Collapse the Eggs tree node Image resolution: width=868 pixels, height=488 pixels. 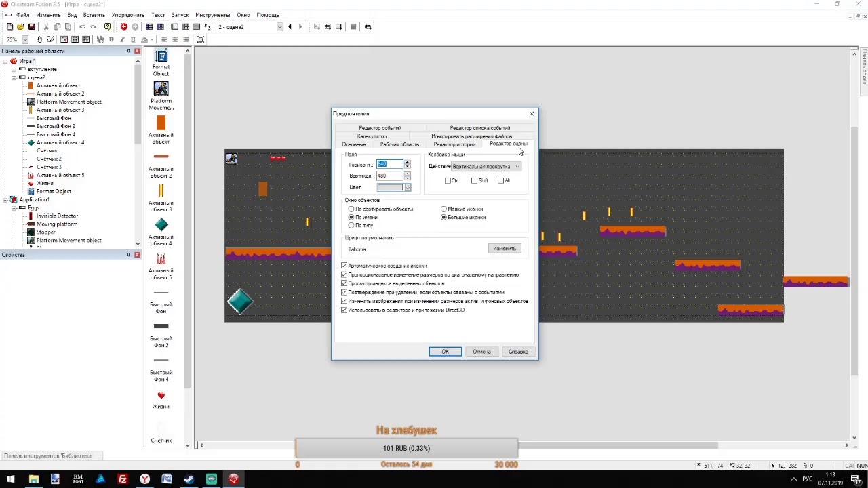[x=14, y=207]
